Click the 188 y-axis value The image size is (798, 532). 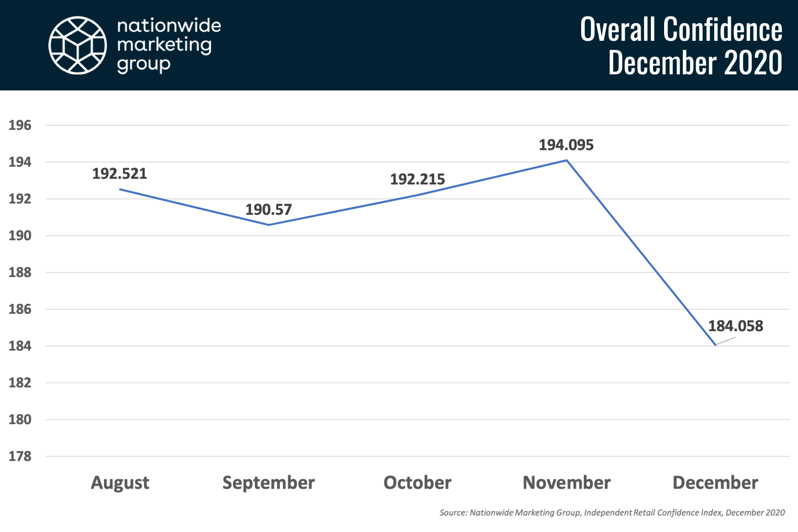point(20,273)
